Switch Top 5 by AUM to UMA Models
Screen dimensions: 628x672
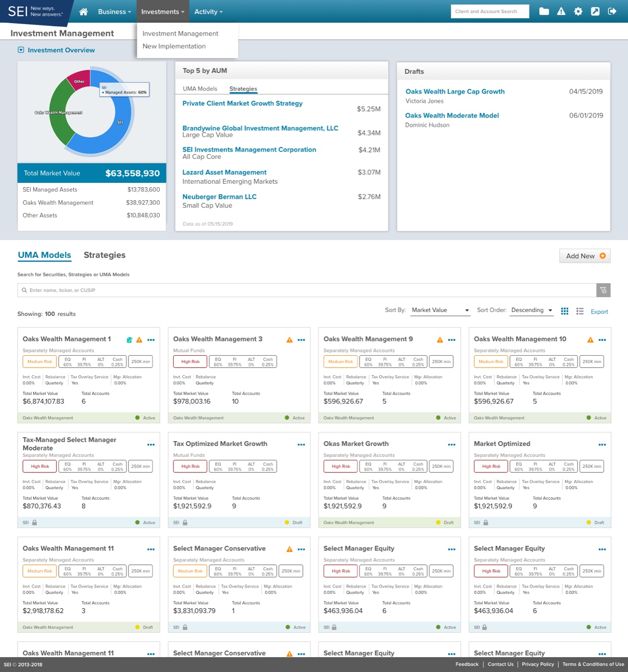[200, 89]
